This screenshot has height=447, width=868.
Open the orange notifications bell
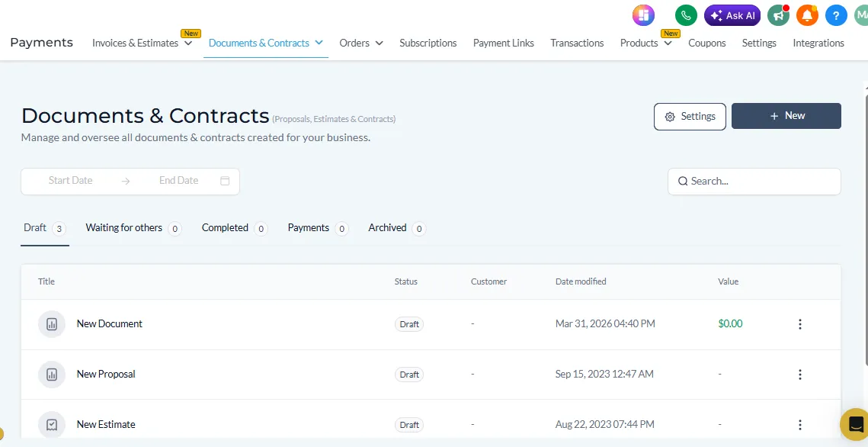pyautogui.click(x=807, y=15)
